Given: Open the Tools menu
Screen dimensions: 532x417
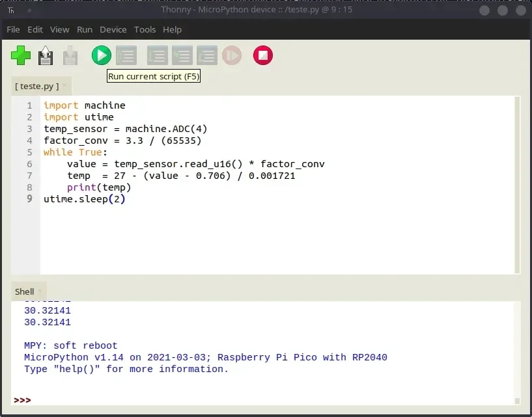Looking at the screenshot, I should click(145, 30).
